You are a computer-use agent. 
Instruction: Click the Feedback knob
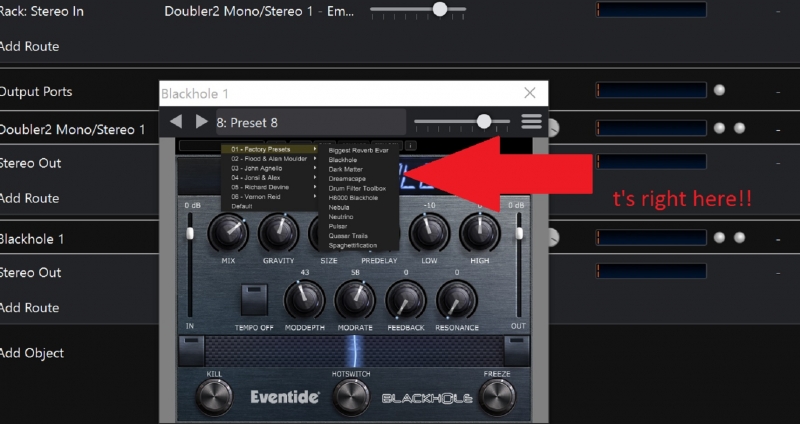coord(405,300)
